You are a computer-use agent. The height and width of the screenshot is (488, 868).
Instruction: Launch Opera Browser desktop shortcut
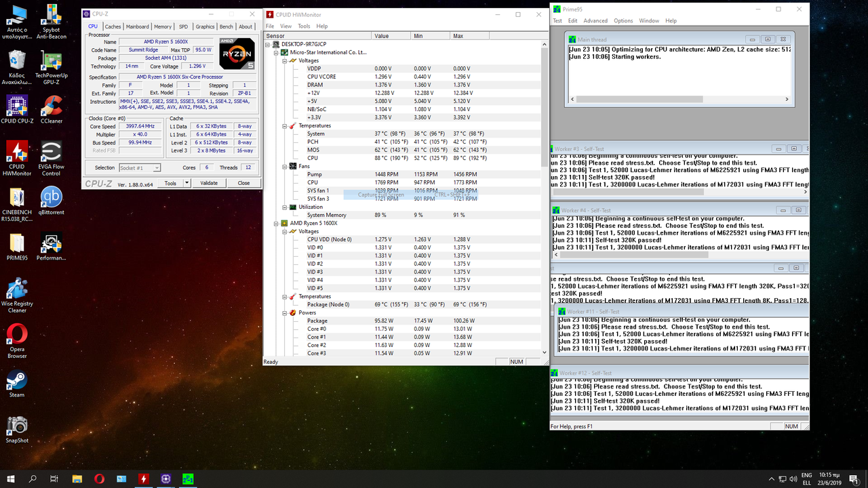pyautogui.click(x=17, y=342)
